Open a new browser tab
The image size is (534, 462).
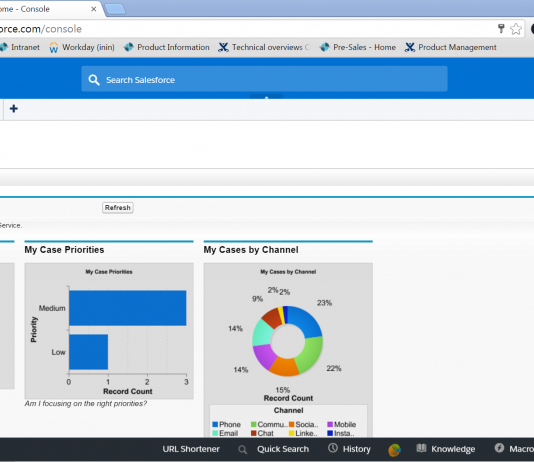tap(115, 9)
